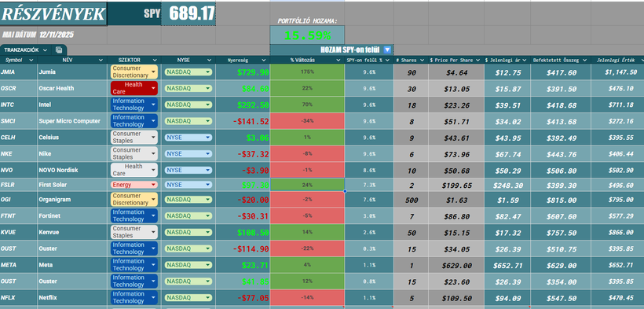Open Intel's Information Technology sector chip
The width and height of the screenshot is (644, 309).
(x=134, y=105)
